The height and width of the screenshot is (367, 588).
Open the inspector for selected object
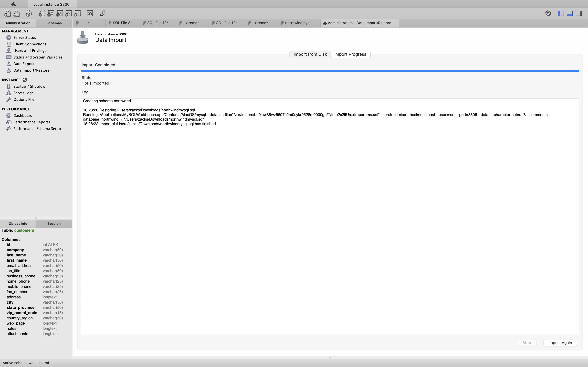click(x=29, y=13)
